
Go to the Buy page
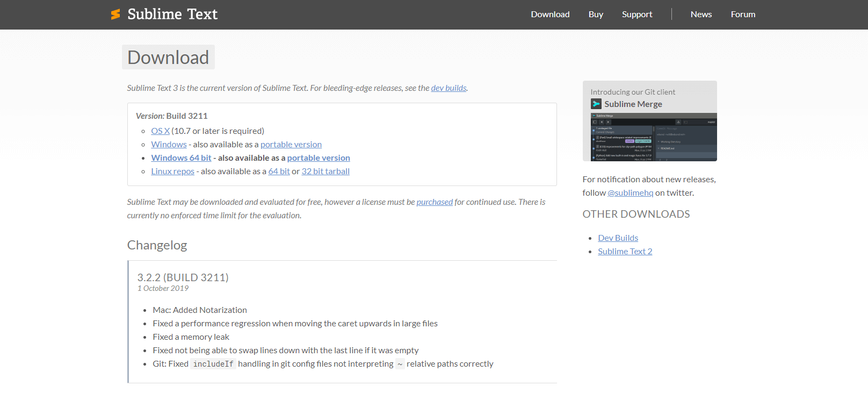click(x=596, y=15)
